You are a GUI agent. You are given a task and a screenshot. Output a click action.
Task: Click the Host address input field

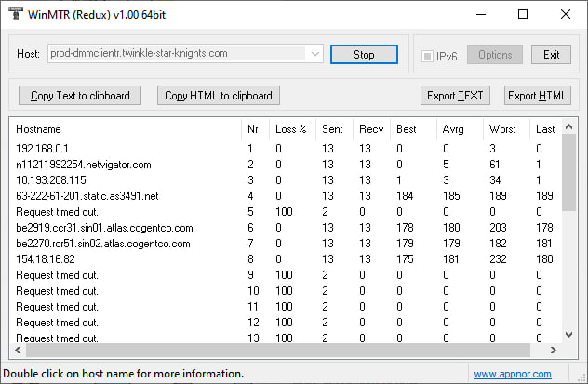[177, 55]
